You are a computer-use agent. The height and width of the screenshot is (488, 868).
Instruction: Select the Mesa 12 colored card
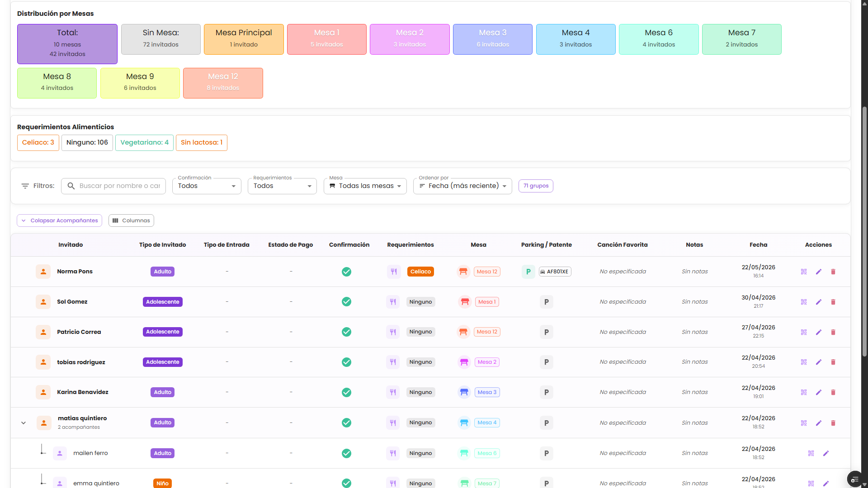pyautogui.click(x=223, y=83)
